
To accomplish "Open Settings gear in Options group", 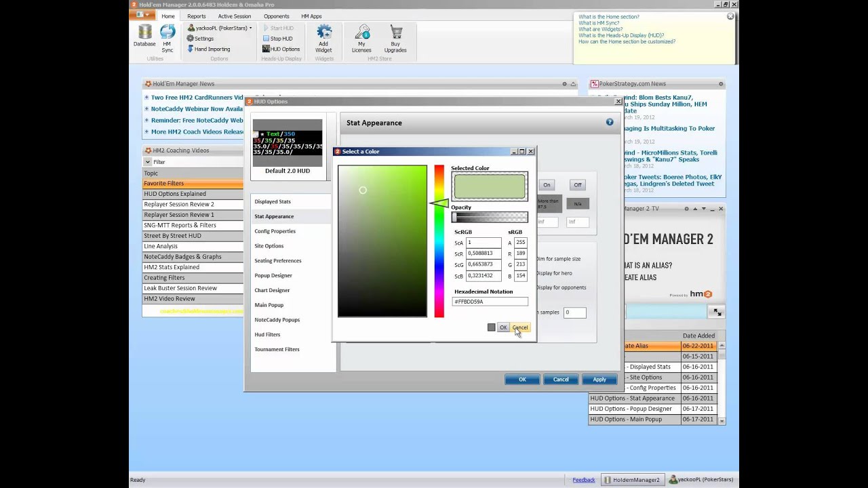I will click(200, 39).
